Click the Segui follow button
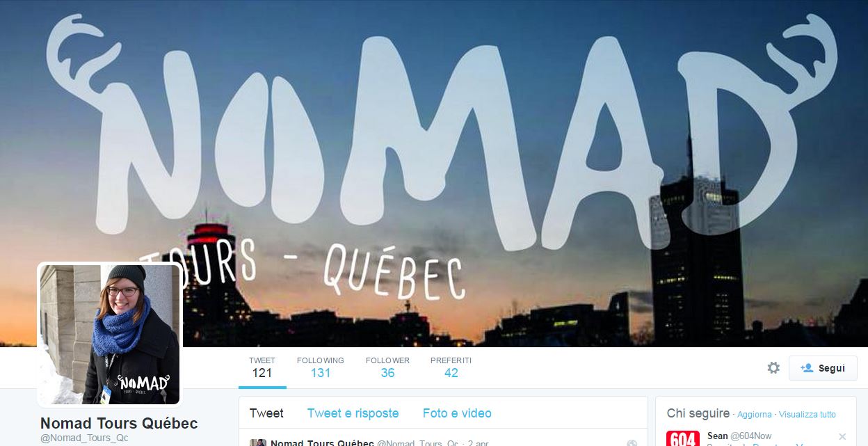The image size is (868, 446). (x=823, y=368)
